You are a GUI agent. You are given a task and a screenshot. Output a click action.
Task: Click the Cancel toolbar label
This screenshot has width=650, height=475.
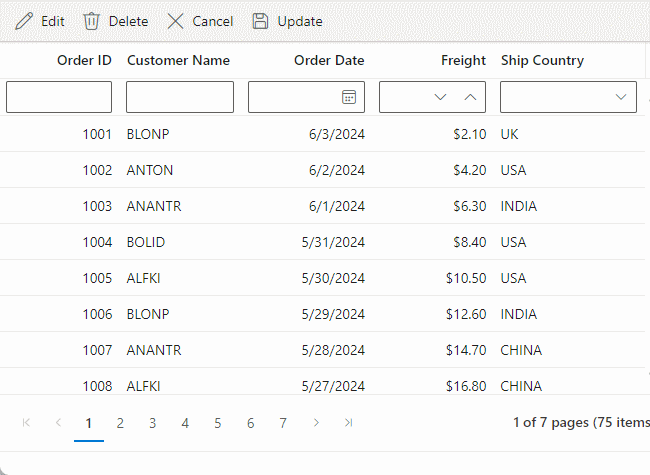click(213, 21)
